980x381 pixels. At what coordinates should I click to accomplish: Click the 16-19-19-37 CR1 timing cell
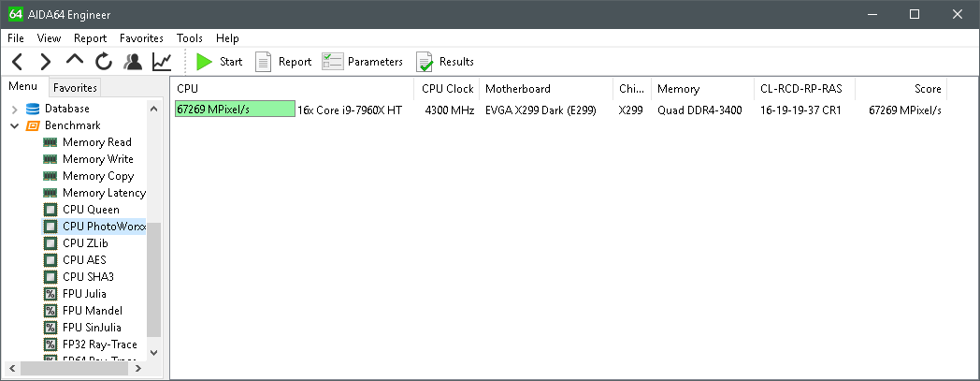(x=800, y=110)
